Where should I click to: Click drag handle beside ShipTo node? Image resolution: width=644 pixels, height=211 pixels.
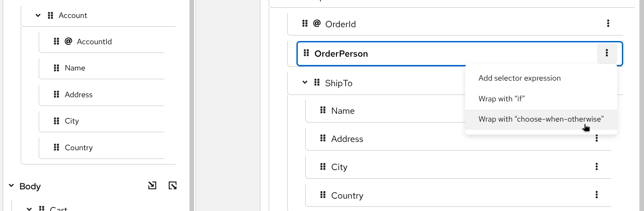pyautogui.click(x=317, y=82)
